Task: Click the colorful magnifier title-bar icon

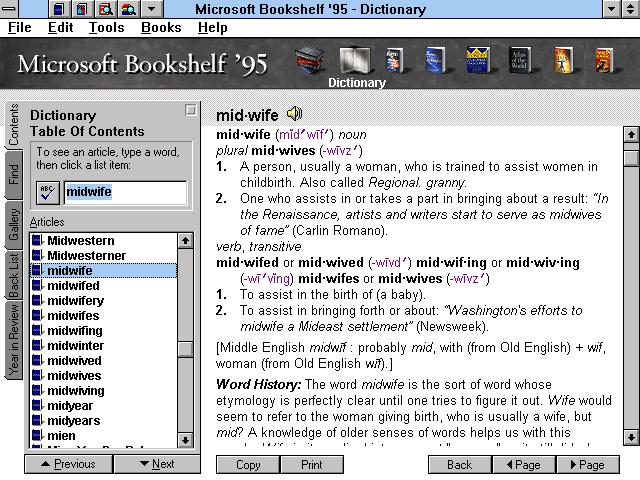Action: [x=129, y=9]
